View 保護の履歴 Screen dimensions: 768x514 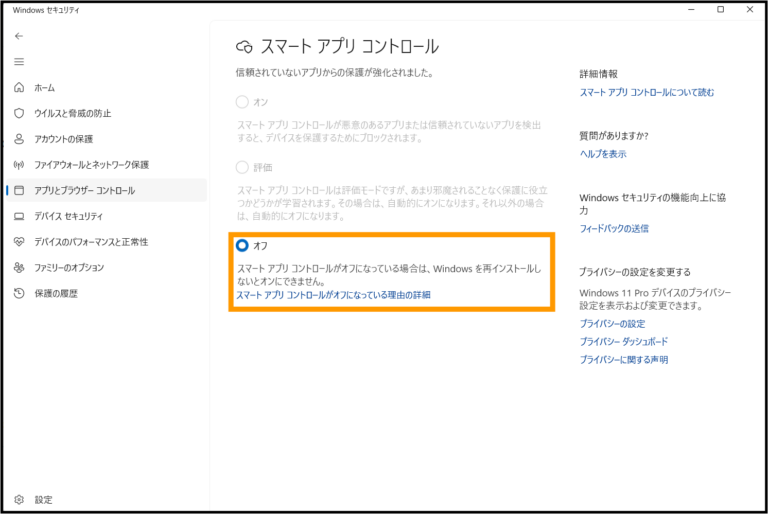click(106, 294)
